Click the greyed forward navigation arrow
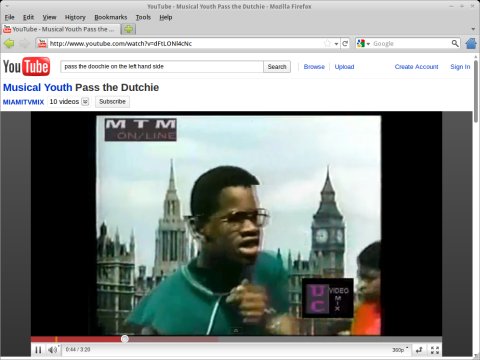This screenshot has height=360, width=480. [x=24, y=43]
